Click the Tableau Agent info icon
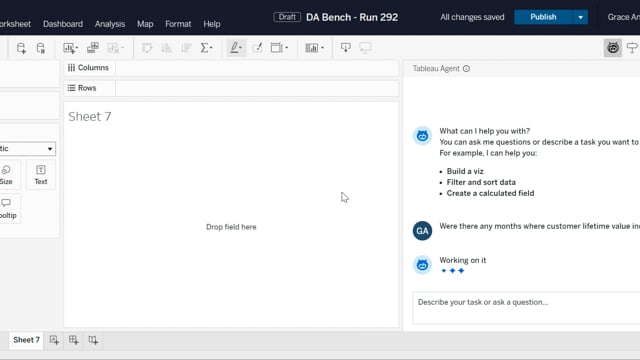 [467, 69]
